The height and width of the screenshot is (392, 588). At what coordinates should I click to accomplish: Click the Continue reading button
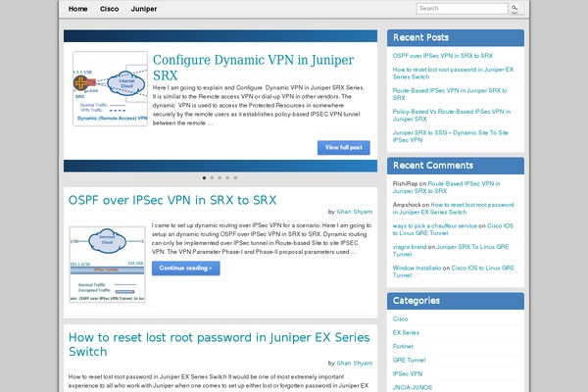185,269
